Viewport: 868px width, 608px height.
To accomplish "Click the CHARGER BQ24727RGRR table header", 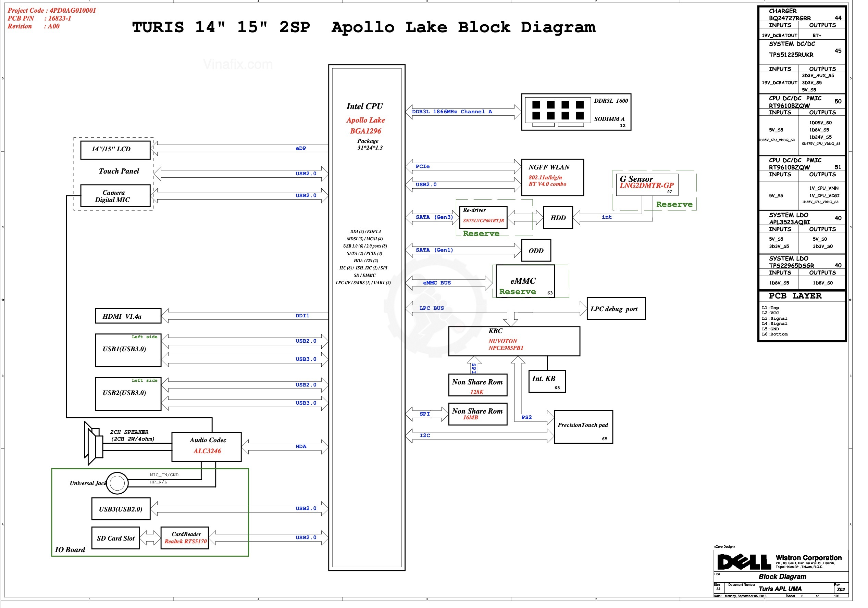I will (802, 14).
